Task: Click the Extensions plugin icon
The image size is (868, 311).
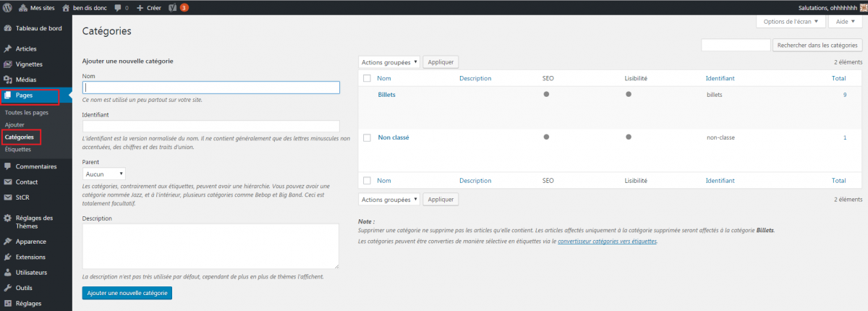Action: [7, 257]
